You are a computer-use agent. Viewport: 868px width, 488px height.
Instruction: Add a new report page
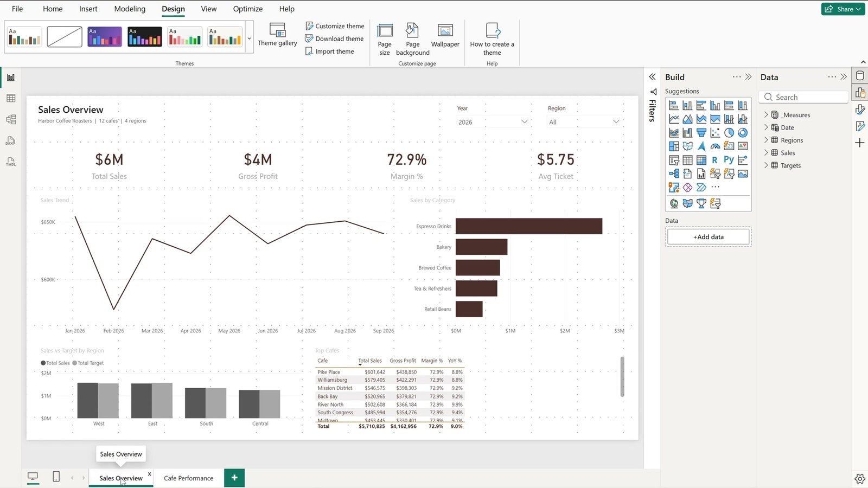(234, 478)
